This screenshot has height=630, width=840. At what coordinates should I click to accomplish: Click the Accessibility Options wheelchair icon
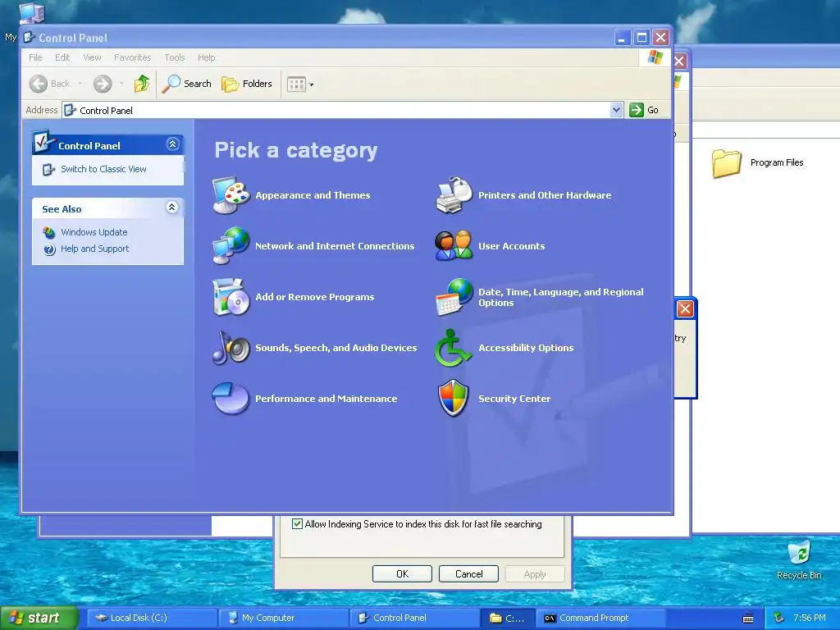tap(453, 348)
